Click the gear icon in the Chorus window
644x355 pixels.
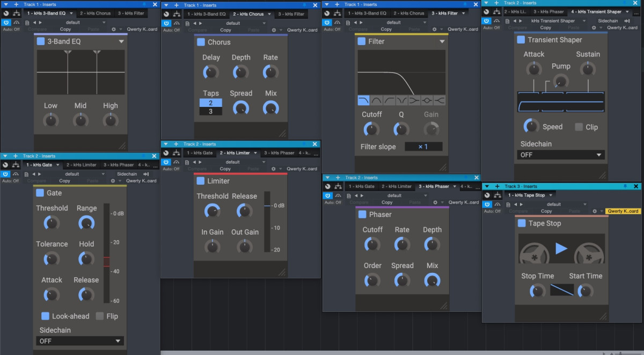pos(274,30)
